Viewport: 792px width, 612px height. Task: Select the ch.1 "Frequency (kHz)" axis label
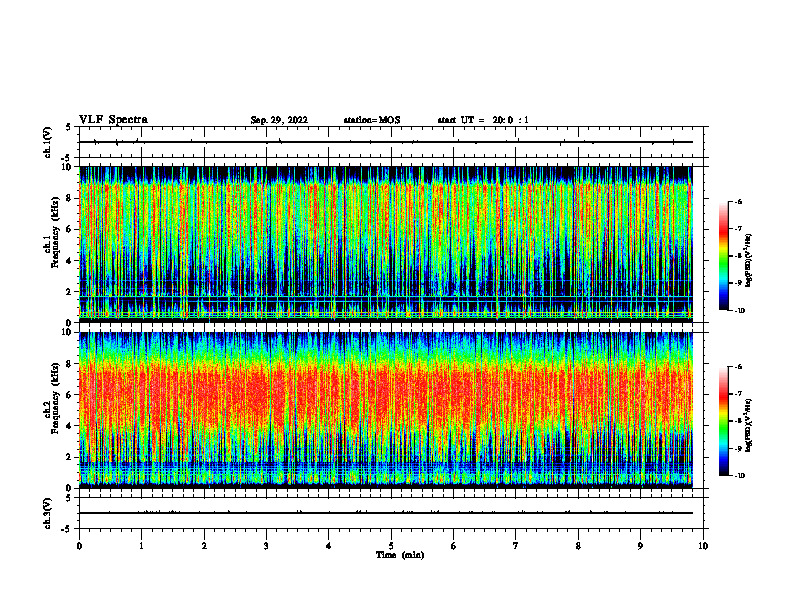[x=55, y=232]
